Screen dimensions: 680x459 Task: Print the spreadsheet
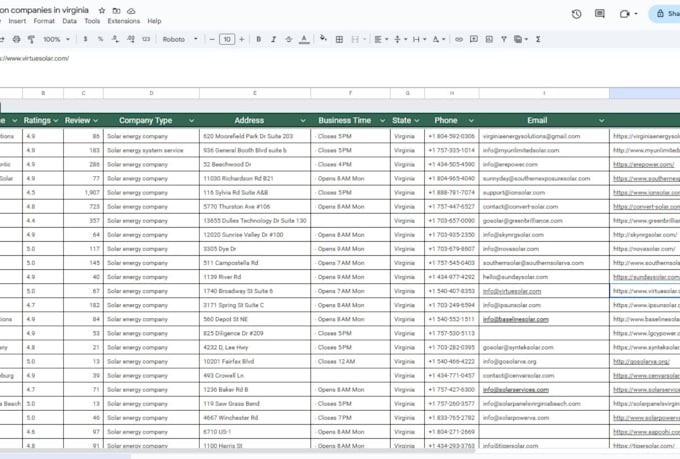pos(16,39)
